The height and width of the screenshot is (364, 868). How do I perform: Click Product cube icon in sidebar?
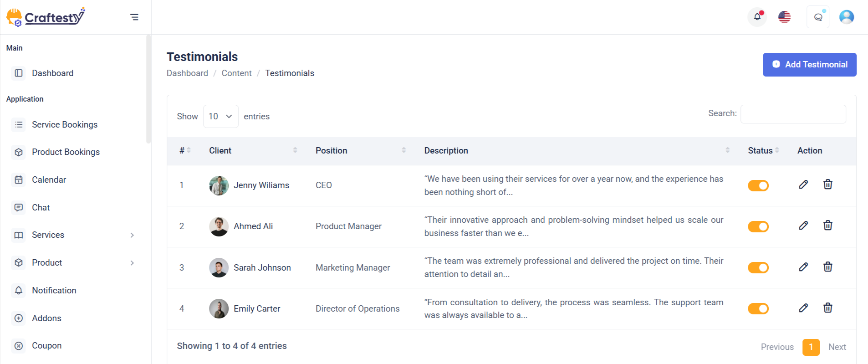coord(19,263)
